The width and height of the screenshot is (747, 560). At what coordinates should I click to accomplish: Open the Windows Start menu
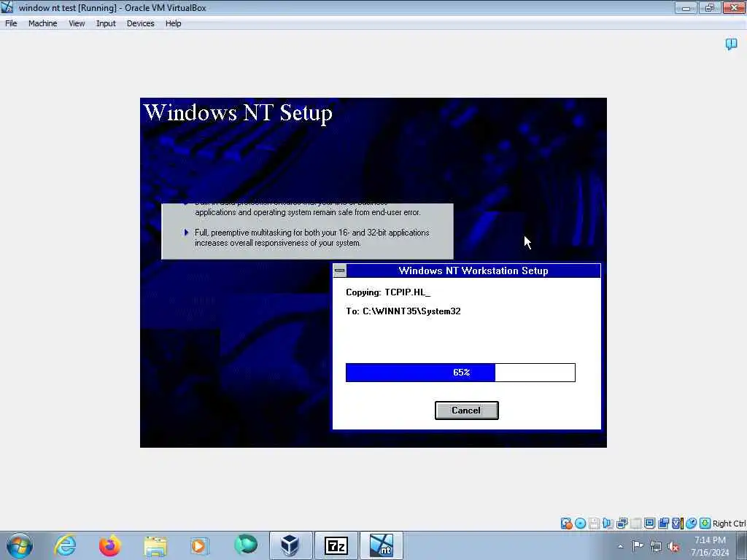click(x=20, y=545)
